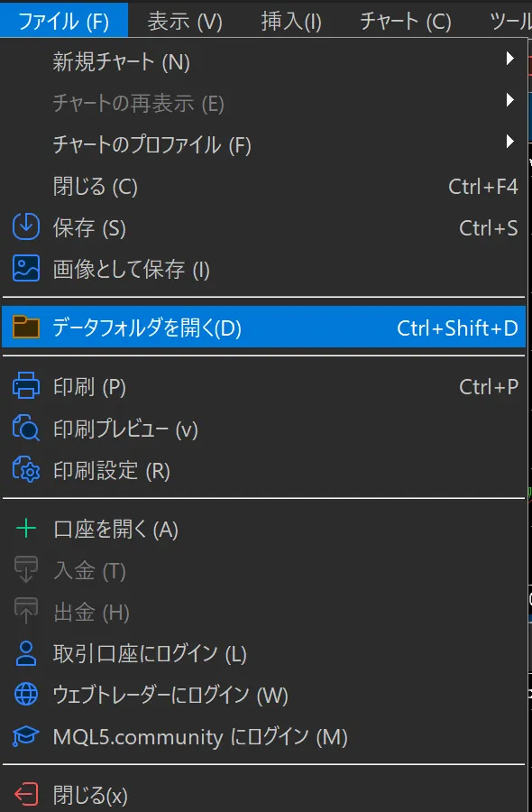The image size is (532, 812).
Task: Click the picture icon beside 画像として保存
Action: pyautogui.click(x=27, y=268)
